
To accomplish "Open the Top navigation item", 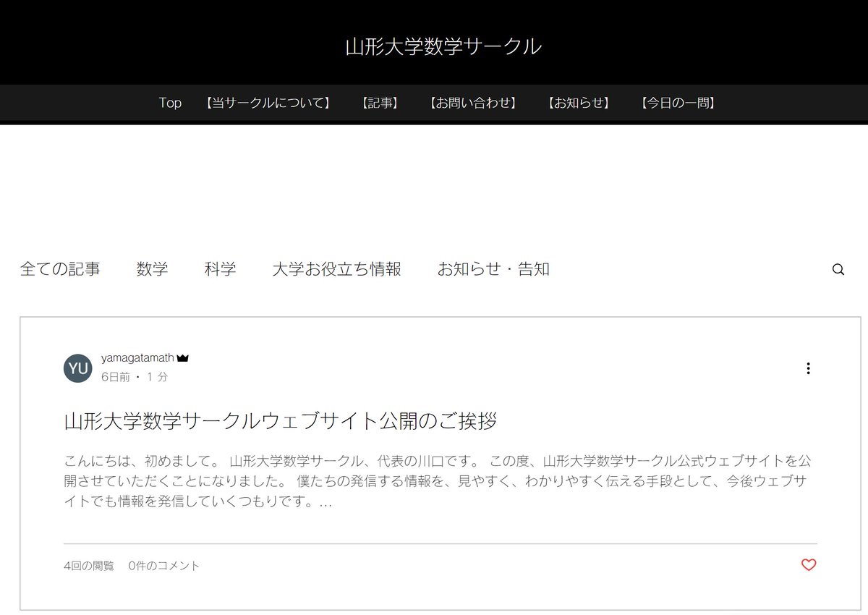I will click(170, 103).
